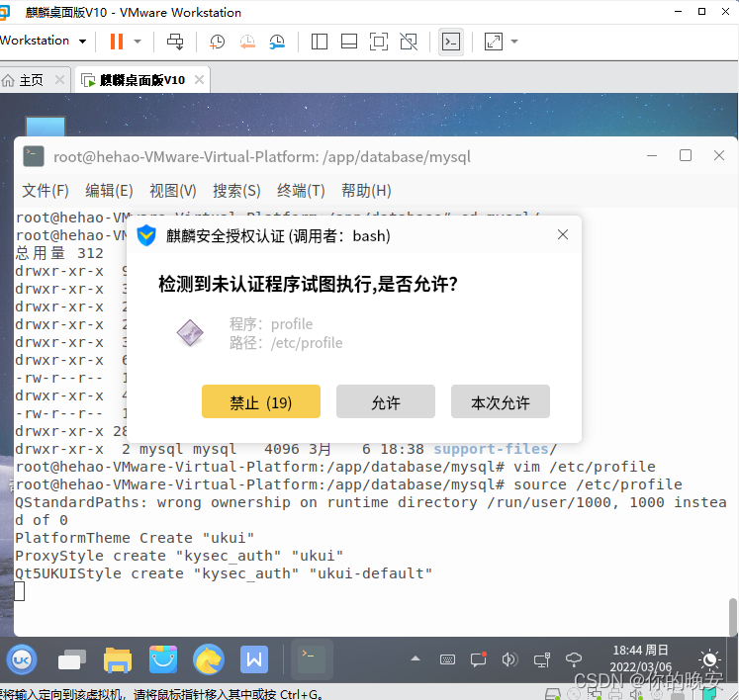Click the 禁止 (19) button

(x=261, y=401)
